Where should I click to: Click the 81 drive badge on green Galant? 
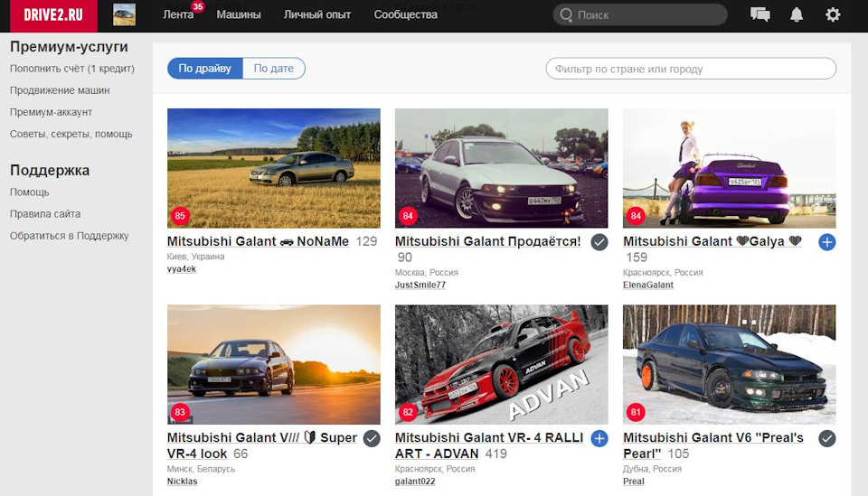click(636, 412)
